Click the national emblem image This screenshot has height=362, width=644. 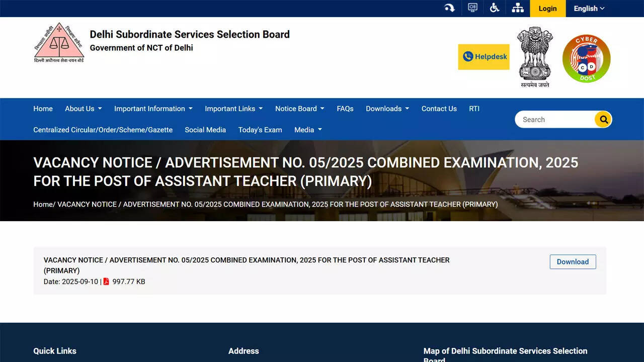(x=535, y=55)
